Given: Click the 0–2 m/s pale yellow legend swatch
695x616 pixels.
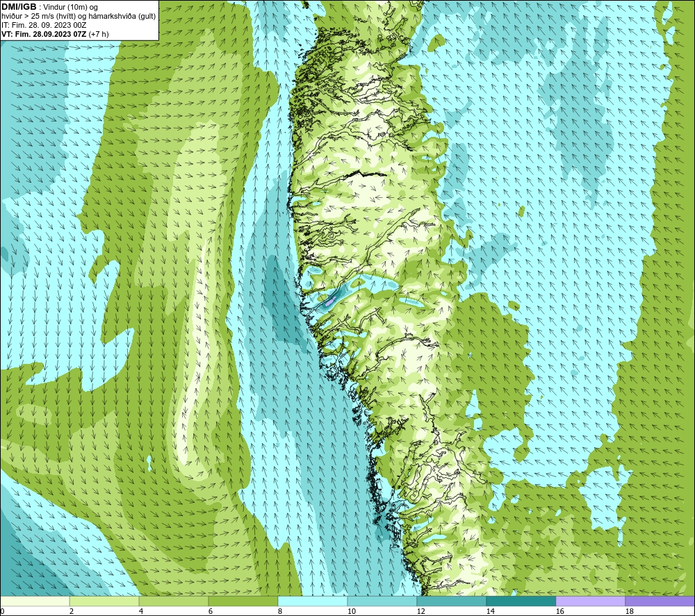Looking at the screenshot, I should [x=35, y=601].
